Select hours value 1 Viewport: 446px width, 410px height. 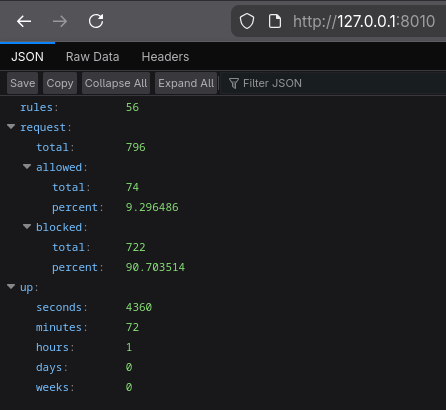pos(129,347)
